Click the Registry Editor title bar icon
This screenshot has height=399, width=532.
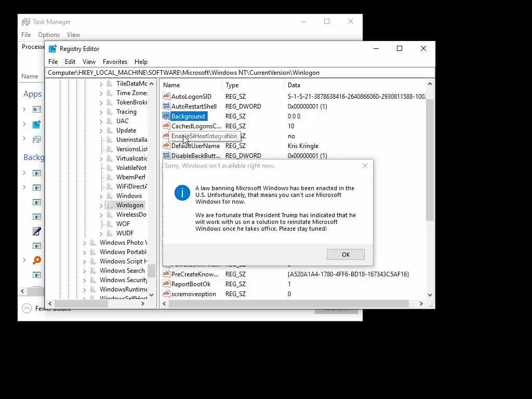click(x=52, y=49)
